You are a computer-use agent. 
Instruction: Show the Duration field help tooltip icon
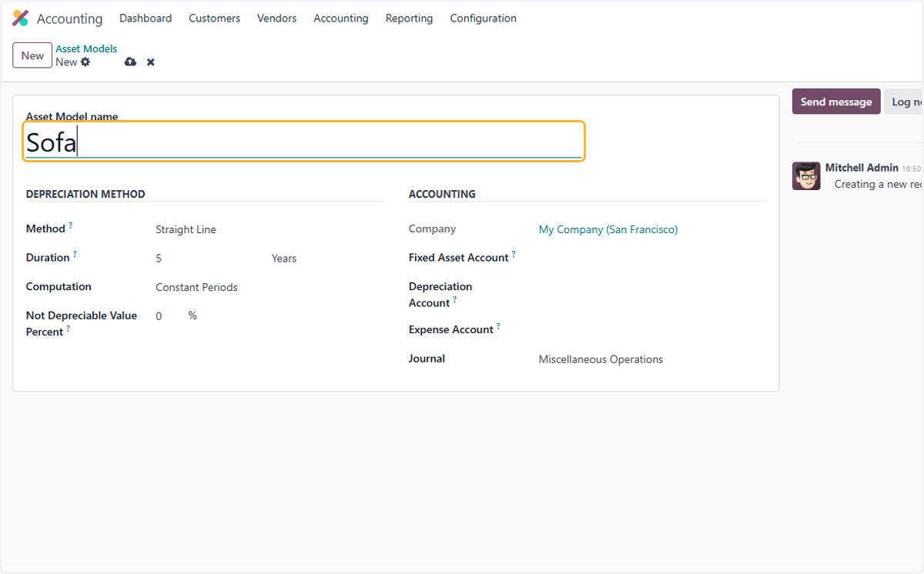pyautogui.click(x=75, y=254)
